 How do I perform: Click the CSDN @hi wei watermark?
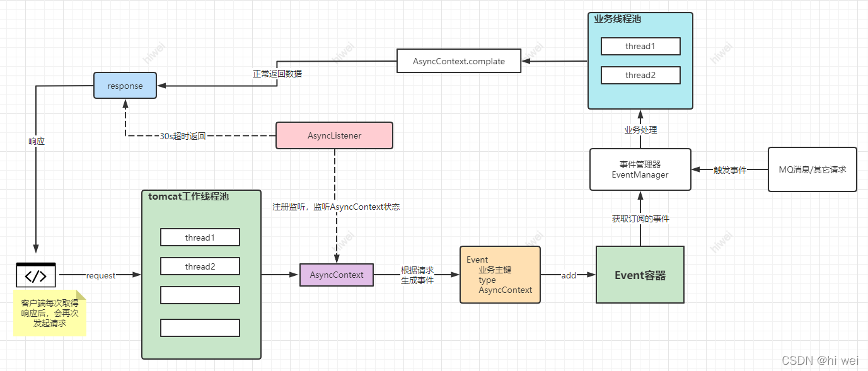pyautogui.click(x=819, y=360)
